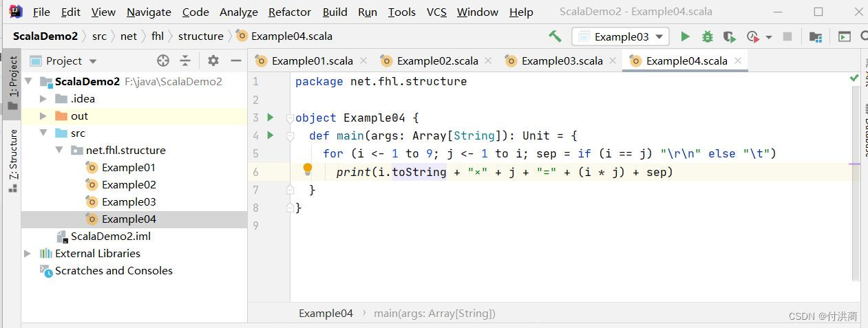Select Example02 in the project tree
Screen dimensions: 868x328
[128, 184]
